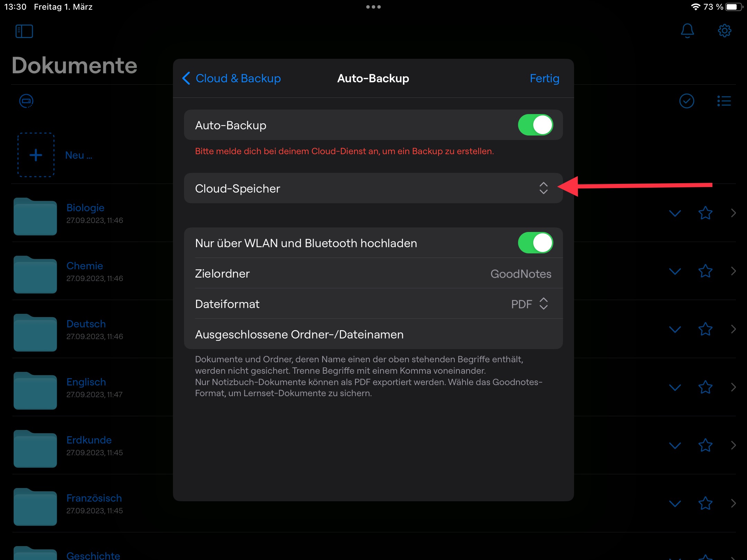Screen dimensions: 747x560
Task: Go back to Cloud & Backup
Action: coord(232,78)
